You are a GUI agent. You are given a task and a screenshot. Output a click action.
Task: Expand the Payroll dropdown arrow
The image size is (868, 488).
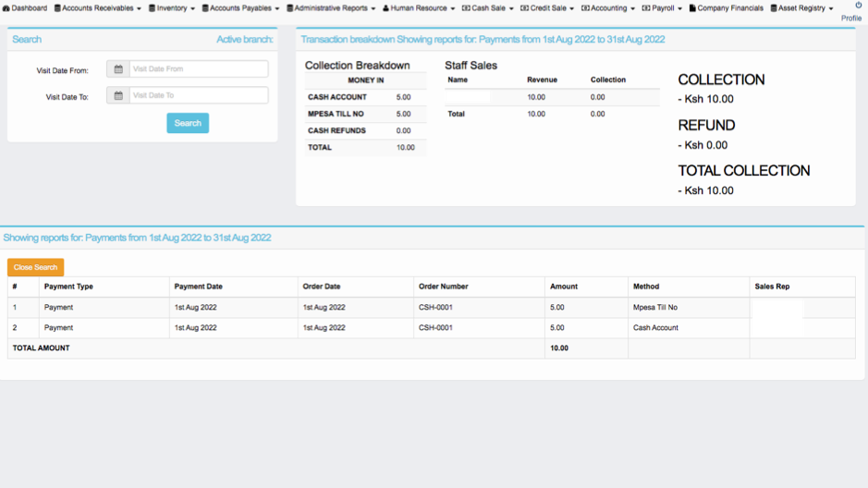pyautogui.click(x=679, y=9)
